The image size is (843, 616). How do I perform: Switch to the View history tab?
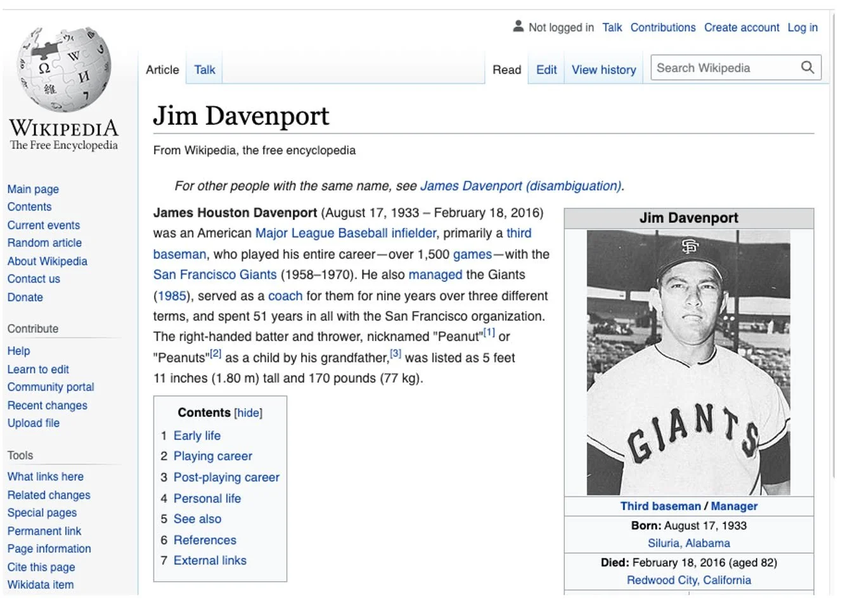coord(603,70)
